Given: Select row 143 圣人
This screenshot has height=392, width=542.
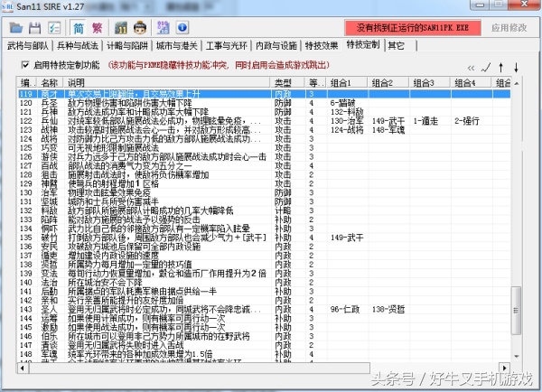Looking at the screenshot, I should (x=264, y=310).
